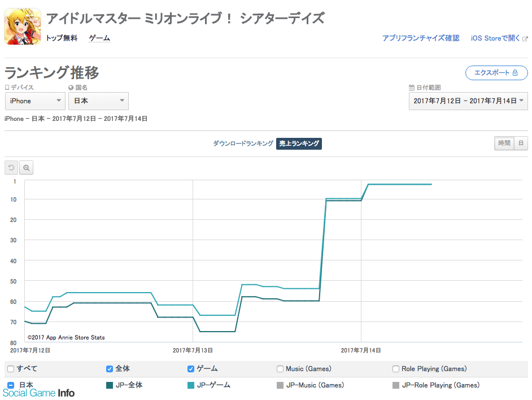Click the chart reset undo icon
The image size is (532, 400).
(11, 168)
